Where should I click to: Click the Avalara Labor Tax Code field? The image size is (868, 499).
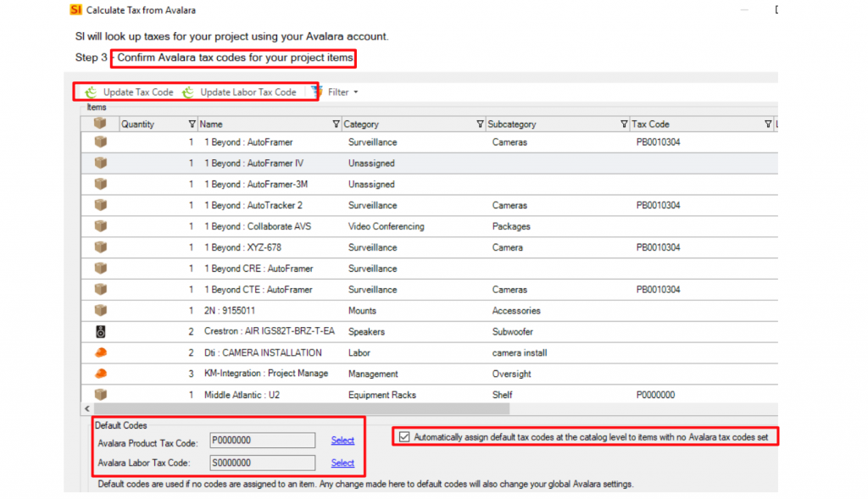tap(263, 463)
